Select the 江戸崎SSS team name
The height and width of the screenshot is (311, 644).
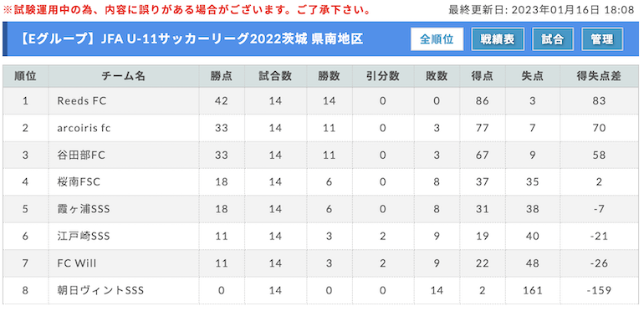[x=84, y=237]
